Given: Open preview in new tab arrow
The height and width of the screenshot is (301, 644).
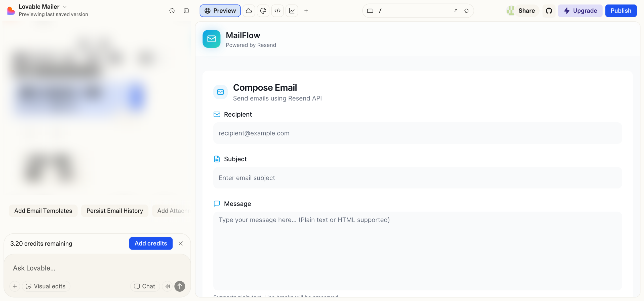Looking at the screenshot, I should click(456, 11).
